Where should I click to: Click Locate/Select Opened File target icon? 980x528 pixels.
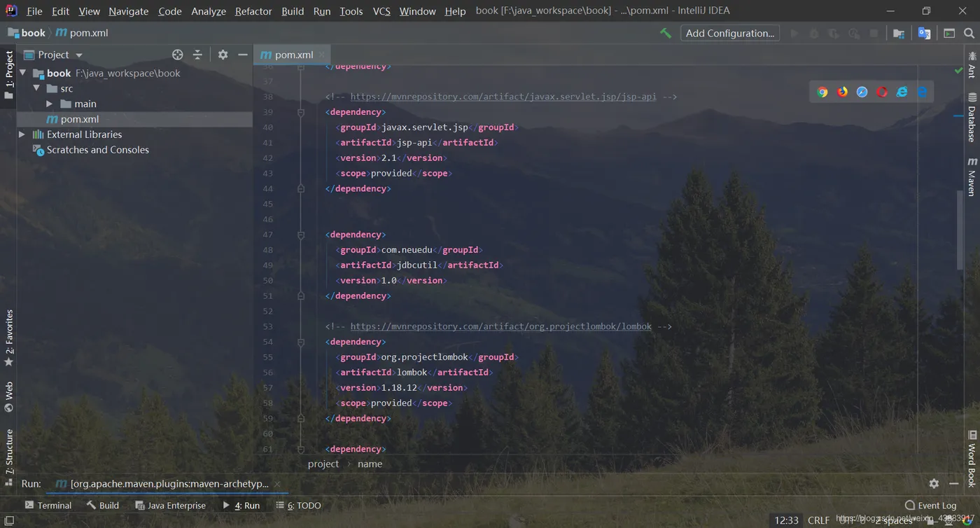click(178, 55)
